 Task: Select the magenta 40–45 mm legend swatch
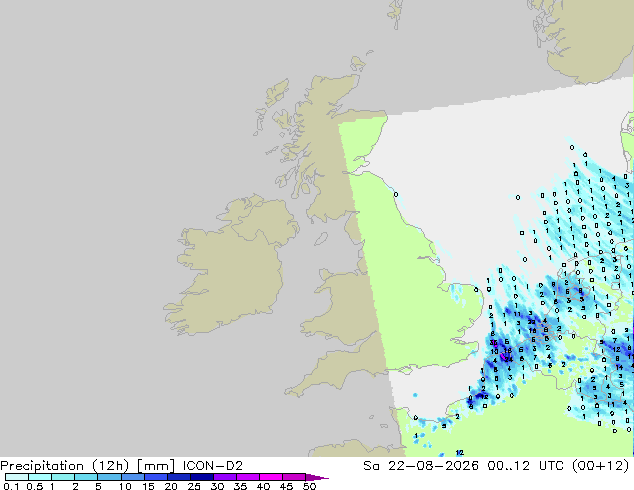click(x=271, y=477)
